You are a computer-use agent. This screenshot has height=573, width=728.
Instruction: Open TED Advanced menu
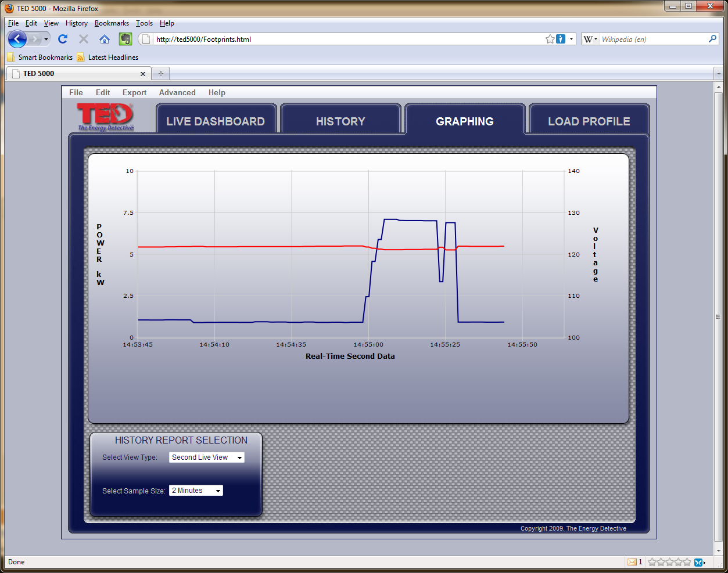pyautogui.click(x=177, y=92)
